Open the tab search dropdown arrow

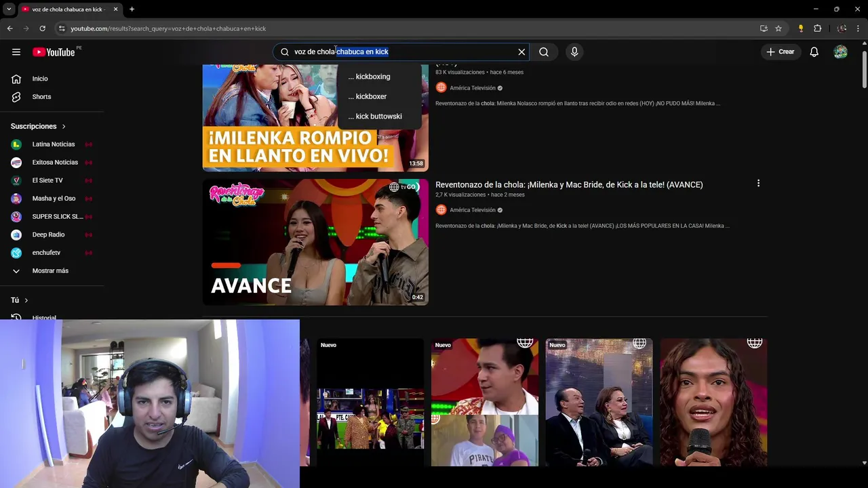click(9, 9)
